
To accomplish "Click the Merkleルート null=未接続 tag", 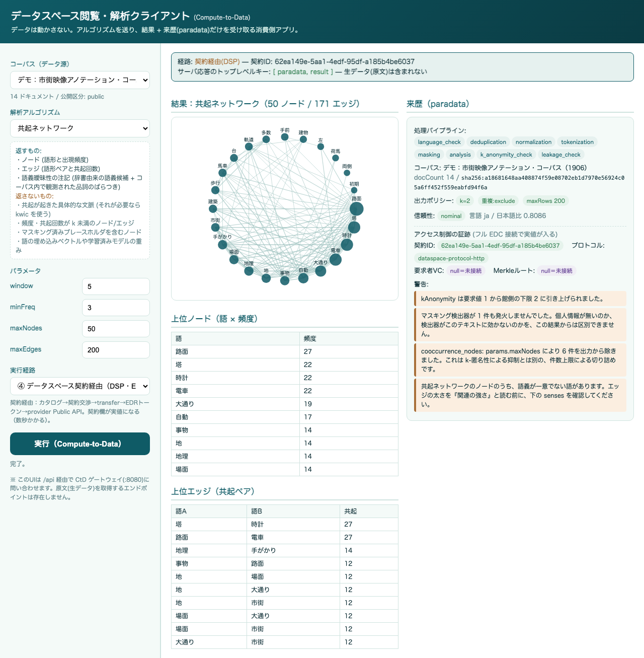I will [556, 271].
